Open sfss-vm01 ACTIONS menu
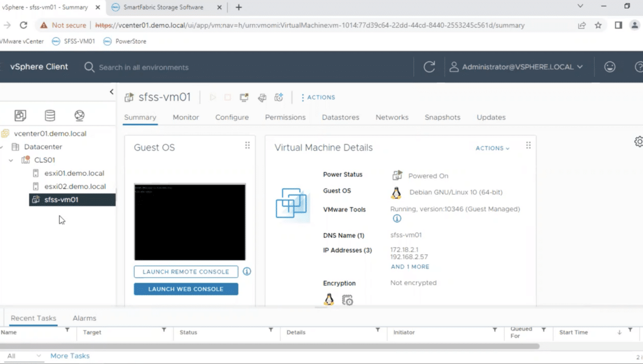 pos(318,97)
